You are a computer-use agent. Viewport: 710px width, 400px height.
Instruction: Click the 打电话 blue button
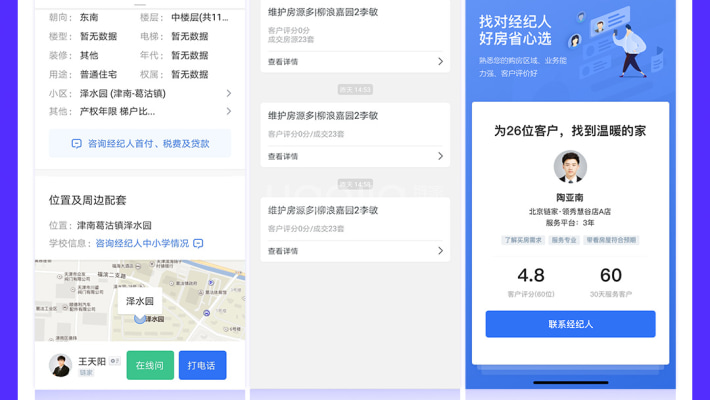coord(202,365)
